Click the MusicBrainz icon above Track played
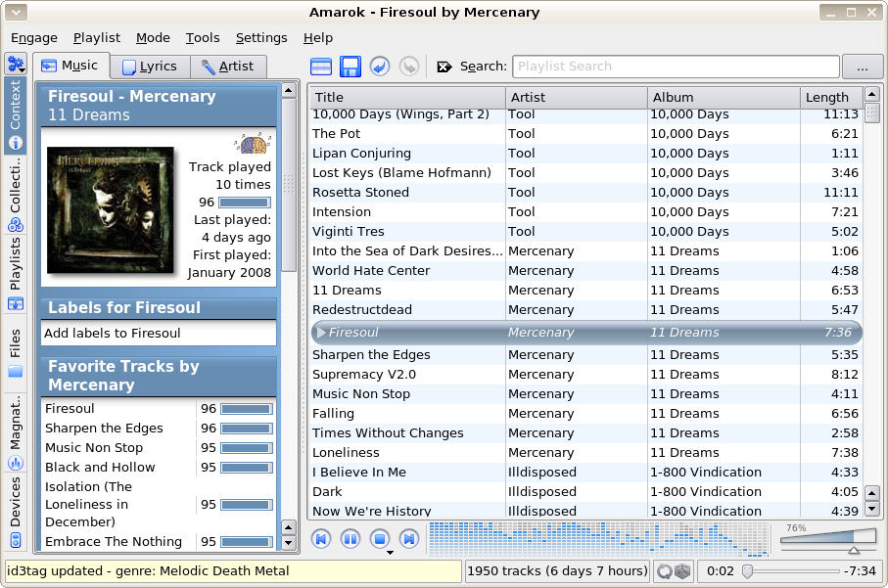The width and height of the screenshot is (888, 588). 254,144
